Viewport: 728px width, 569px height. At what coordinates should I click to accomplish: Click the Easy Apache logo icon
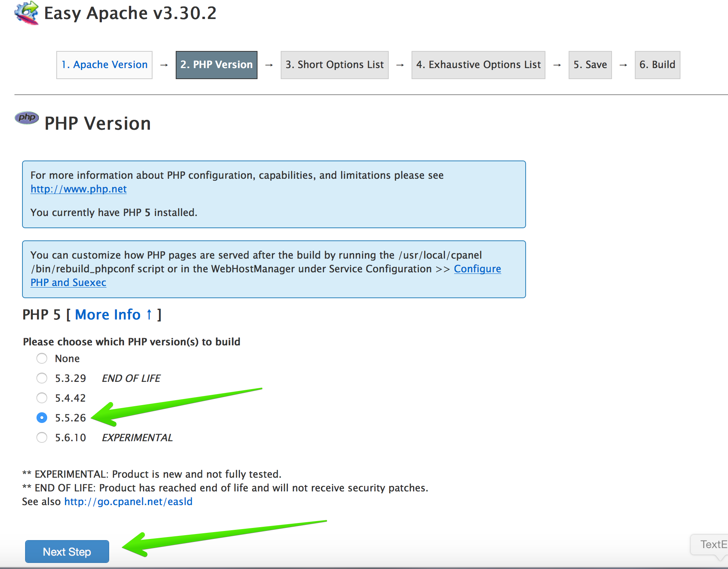(26, 13)
